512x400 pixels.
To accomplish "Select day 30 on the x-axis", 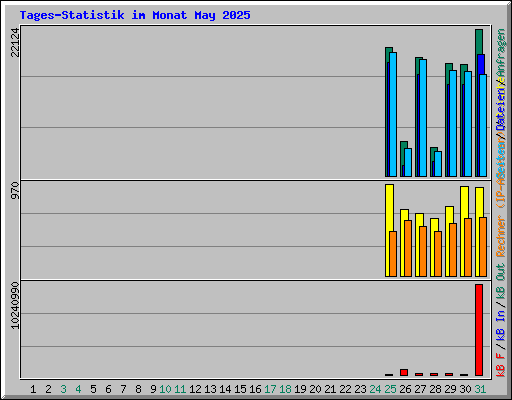I will (465, 389).
